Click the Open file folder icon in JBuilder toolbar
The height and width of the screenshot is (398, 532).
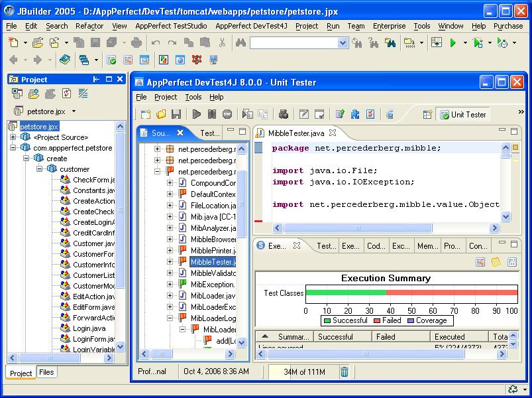pyautogui.click(x=38, y=42)
